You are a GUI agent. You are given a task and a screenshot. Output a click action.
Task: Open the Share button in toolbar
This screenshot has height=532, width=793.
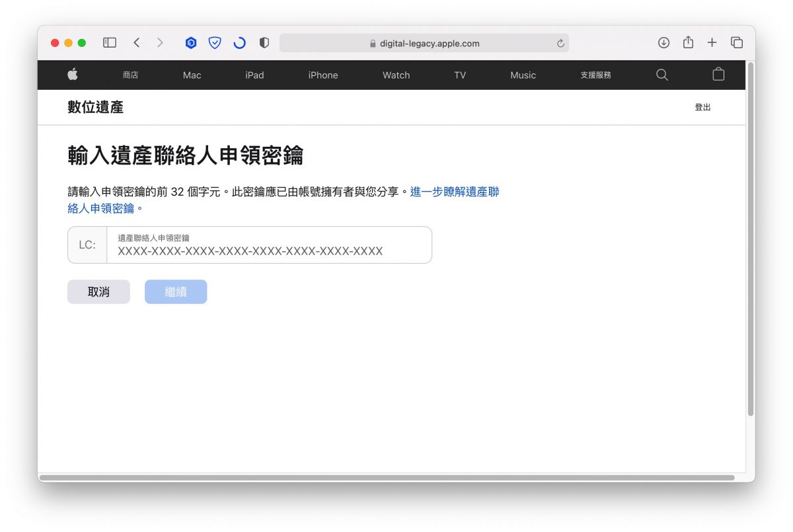coord(688,42)
